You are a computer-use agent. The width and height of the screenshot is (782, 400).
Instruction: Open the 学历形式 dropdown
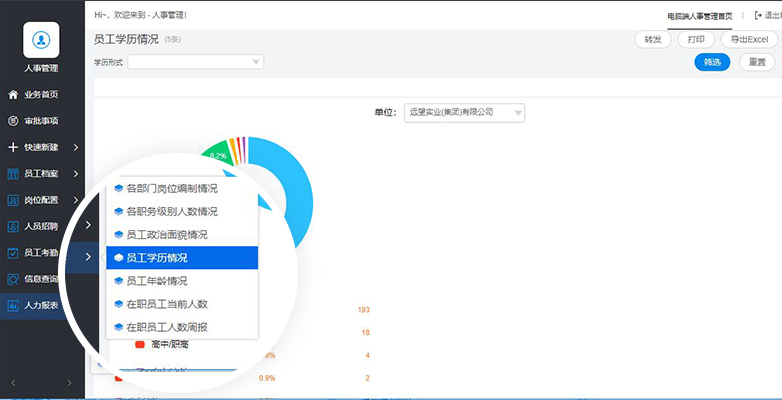[196, 62]
